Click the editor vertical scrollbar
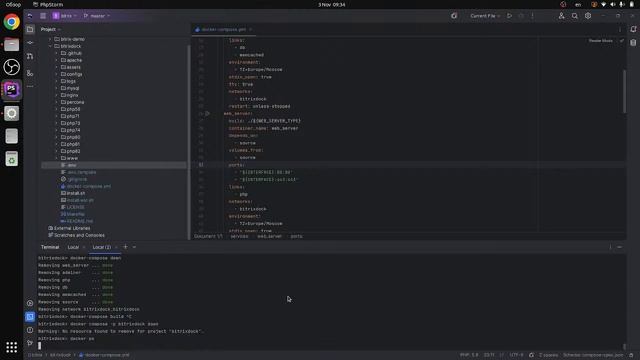Screen dimensions: 640x360 624,91
